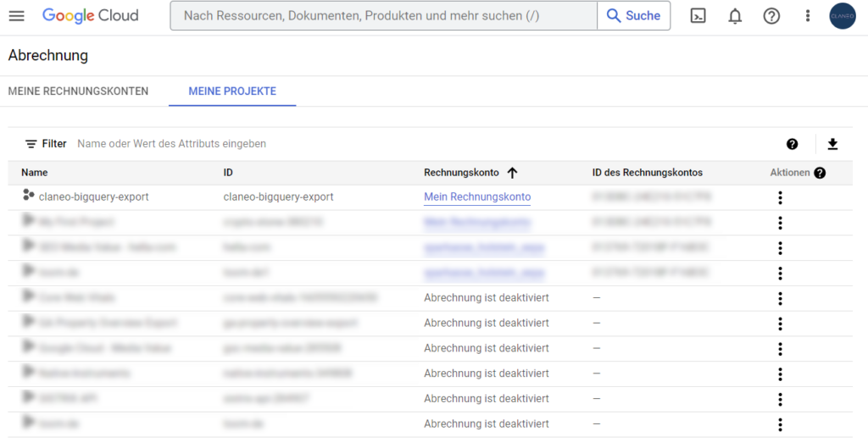868x448 pixels.
Task: Click the claneo-bigquery-export project icon
Action: 28,196
